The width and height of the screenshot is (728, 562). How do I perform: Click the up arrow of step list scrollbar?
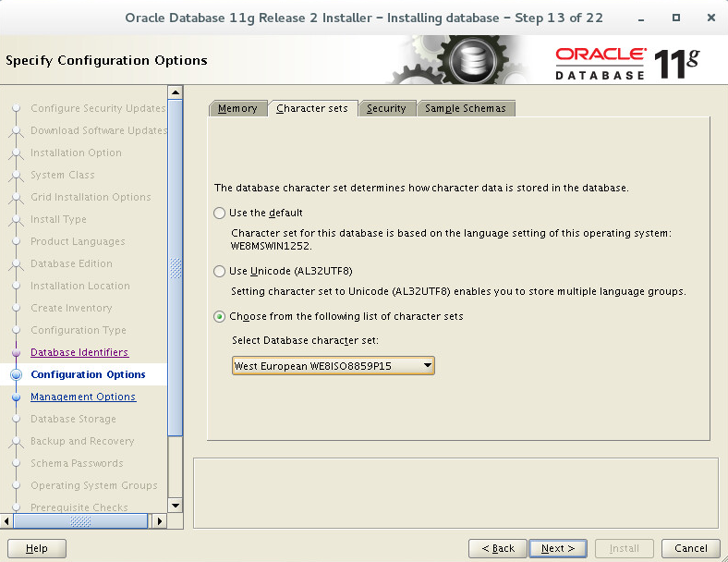[175, 92]
